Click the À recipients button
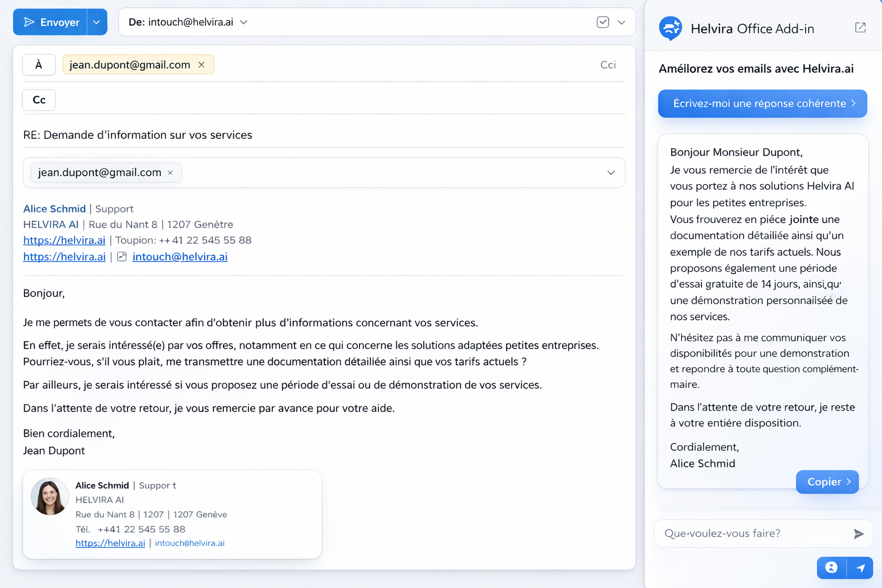This screenshot has width=882, height=588. 38,65
